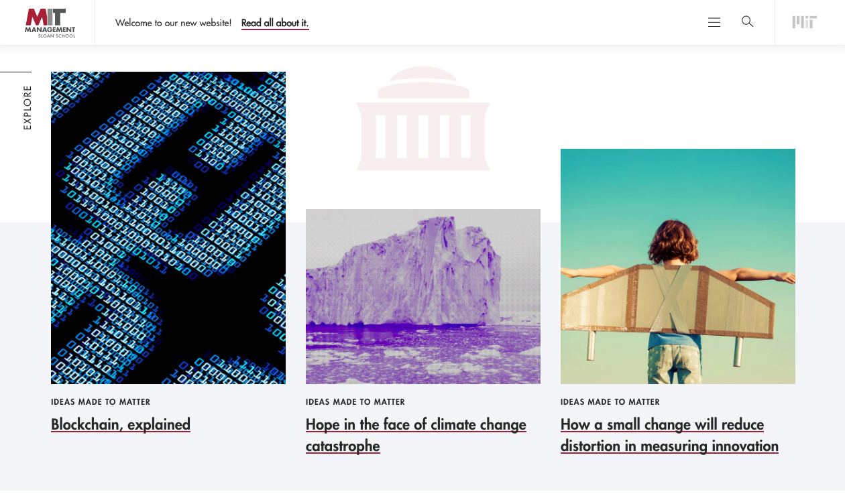
Task: Click the line above the Explore label
Action: [15, 72]
